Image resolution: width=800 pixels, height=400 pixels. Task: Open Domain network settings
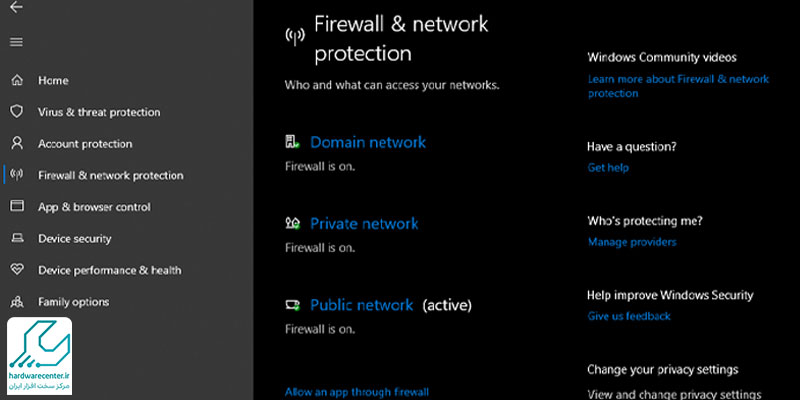(x=368, y=142)
